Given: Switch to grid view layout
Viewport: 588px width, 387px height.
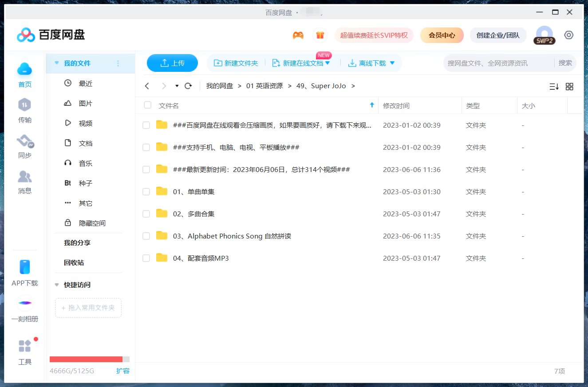Looking at the screenshot, I should coord(569,86).
